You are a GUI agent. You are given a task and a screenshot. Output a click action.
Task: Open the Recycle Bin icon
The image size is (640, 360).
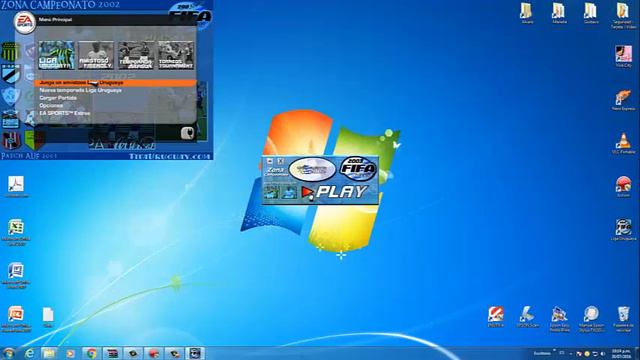pyautogui.click(x=623, y=319)
